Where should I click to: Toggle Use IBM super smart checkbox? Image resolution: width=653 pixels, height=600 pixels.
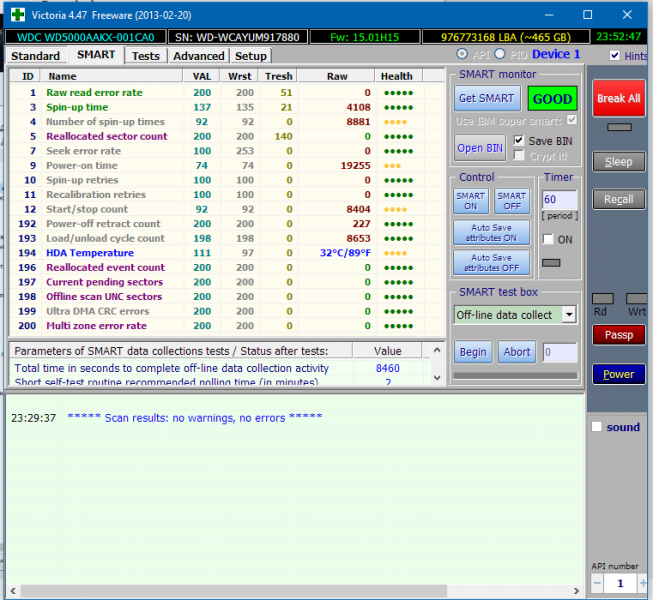coord(572,120)
